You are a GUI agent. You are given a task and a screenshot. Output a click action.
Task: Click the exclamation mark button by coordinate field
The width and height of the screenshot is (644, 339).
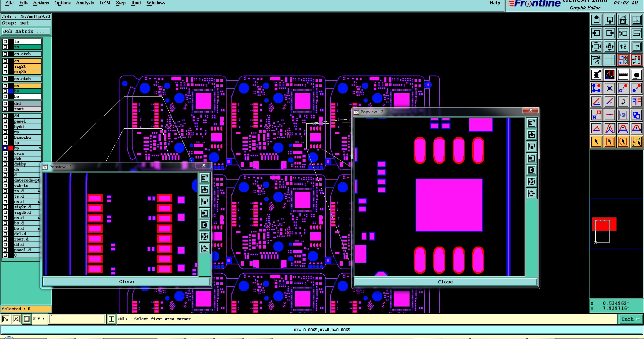coord(111,319)
